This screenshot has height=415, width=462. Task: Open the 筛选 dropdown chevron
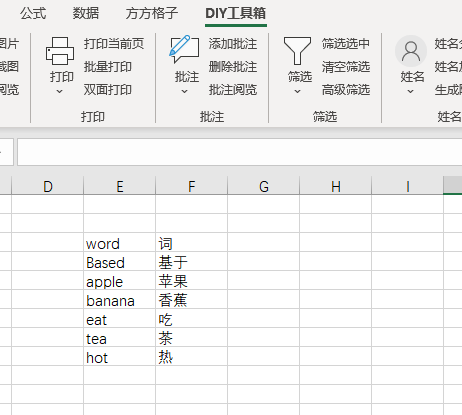click(298, 91)
